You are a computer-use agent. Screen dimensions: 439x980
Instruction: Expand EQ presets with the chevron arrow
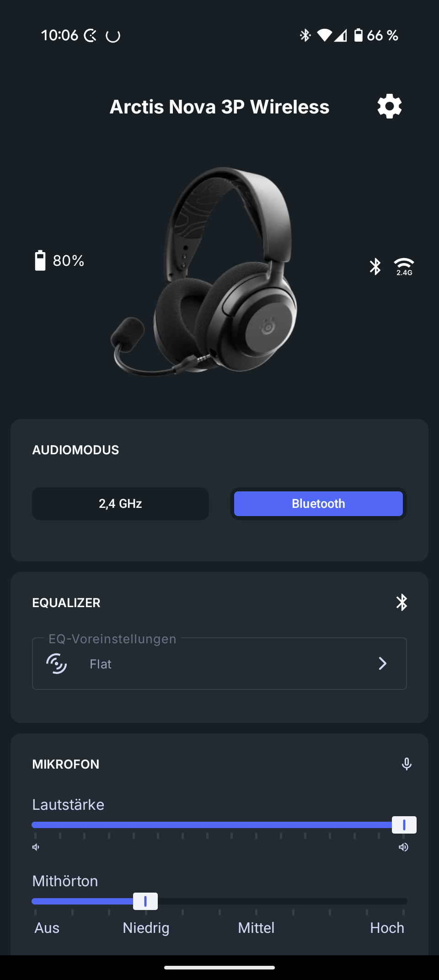tap(383, 663)
